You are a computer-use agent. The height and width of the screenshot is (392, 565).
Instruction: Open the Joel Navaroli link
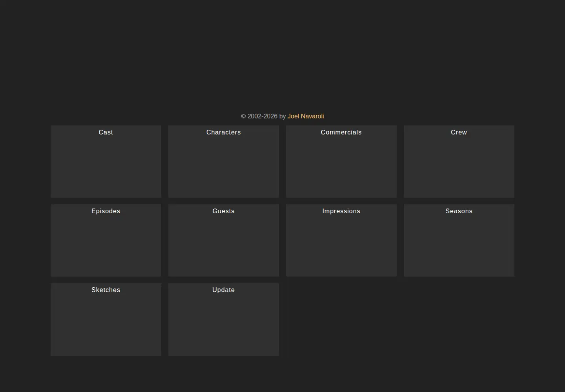tap(306, 116)
